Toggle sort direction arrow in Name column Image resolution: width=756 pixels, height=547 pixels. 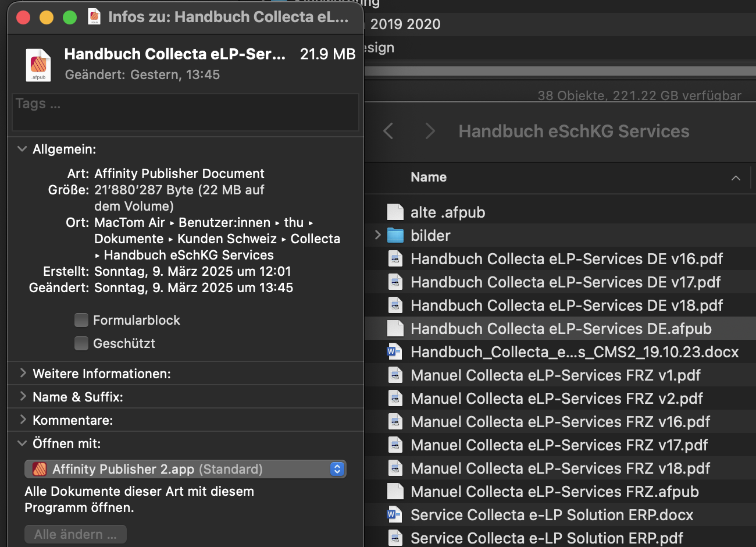(736, 177)
